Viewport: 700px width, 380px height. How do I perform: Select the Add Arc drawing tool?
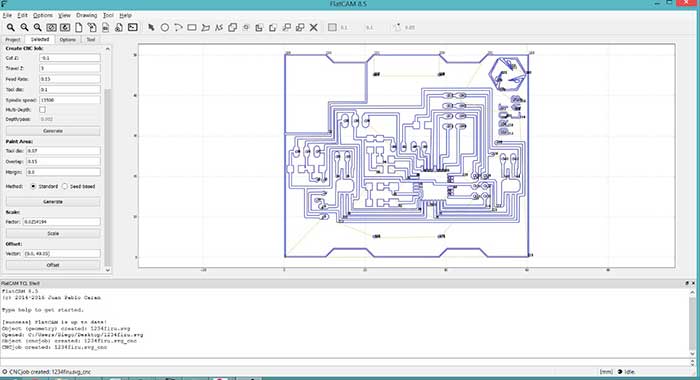178,27
